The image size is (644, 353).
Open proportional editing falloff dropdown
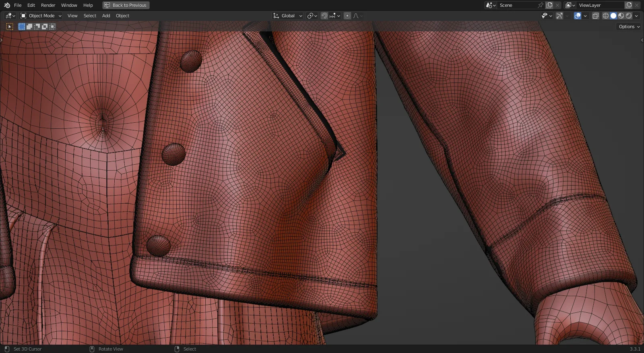point(357,16)
